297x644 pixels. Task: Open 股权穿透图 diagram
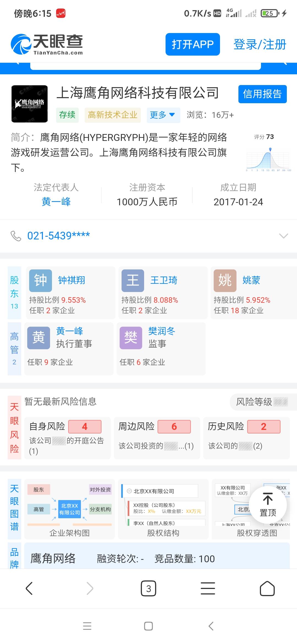point(251,509)
